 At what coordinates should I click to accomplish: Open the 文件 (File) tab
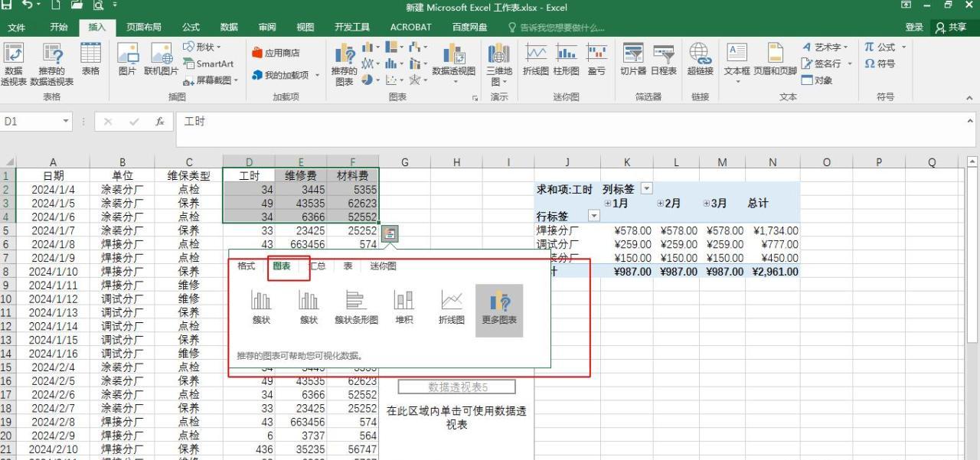coord(16,27)
